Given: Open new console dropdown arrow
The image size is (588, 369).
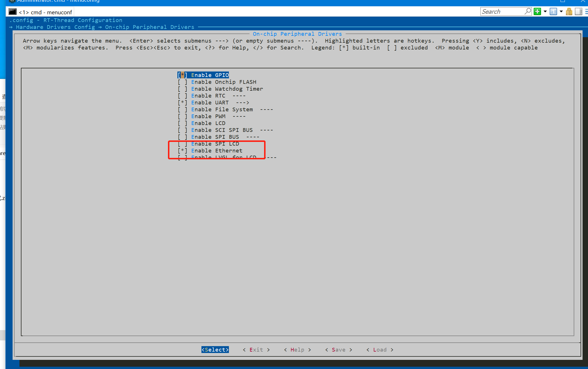Looking at the screenshot, I should point(545,12).
